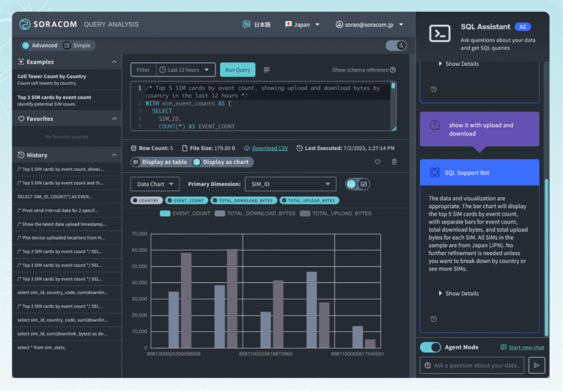Switch to Simple mode
This screenshot has width=563, height=392.
pyautogui.click(x=78, y=45)
